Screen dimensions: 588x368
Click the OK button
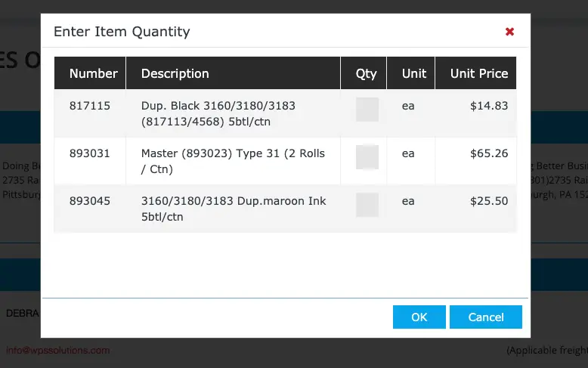pos(419,317)
